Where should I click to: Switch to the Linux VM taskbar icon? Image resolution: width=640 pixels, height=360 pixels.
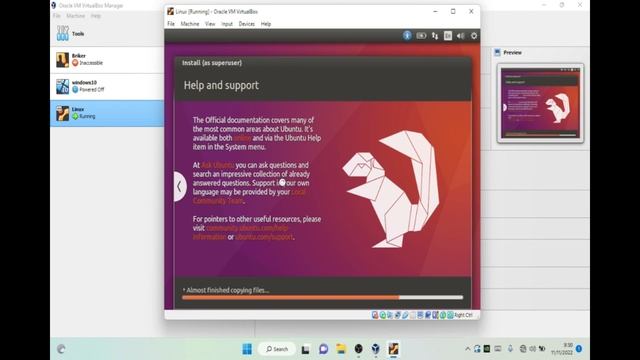393,349
